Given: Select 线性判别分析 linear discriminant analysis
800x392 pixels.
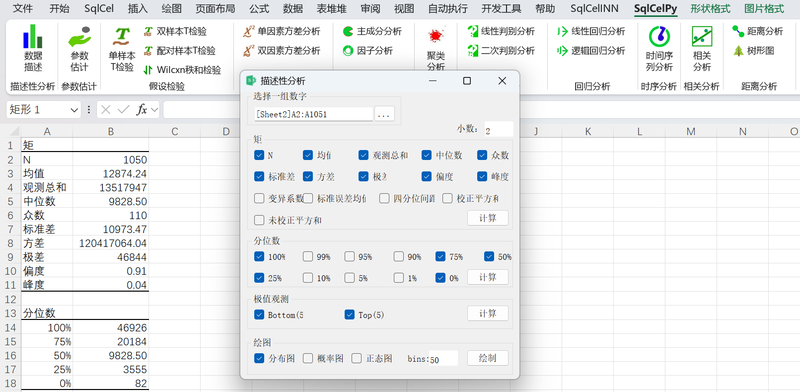Looking at the screenshot, I should pyautogui.click(x=501, y=32).
